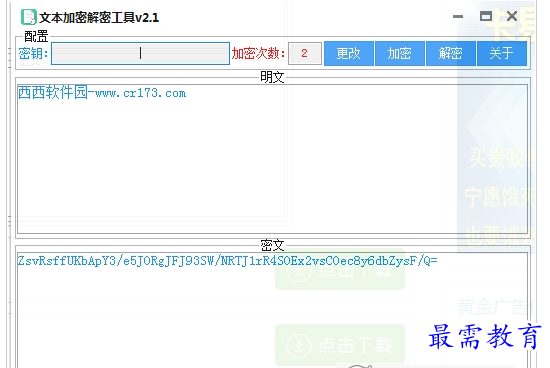
Task: Maximize the encryption tool window
Action: pyautogui.click(x=486, y=16)
